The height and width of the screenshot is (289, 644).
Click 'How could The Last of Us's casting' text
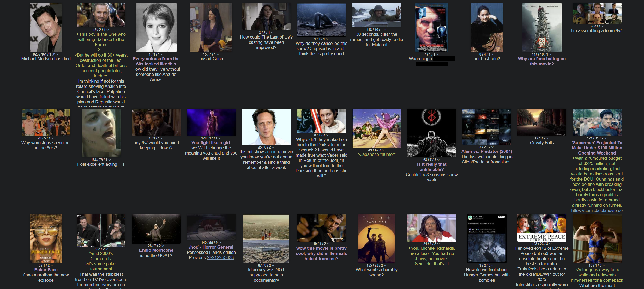(x=266, y=42)
